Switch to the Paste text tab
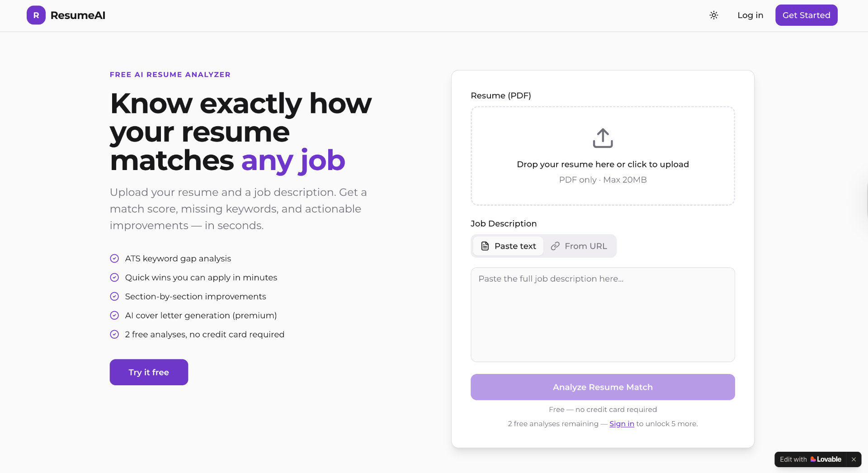 [509, 246]
